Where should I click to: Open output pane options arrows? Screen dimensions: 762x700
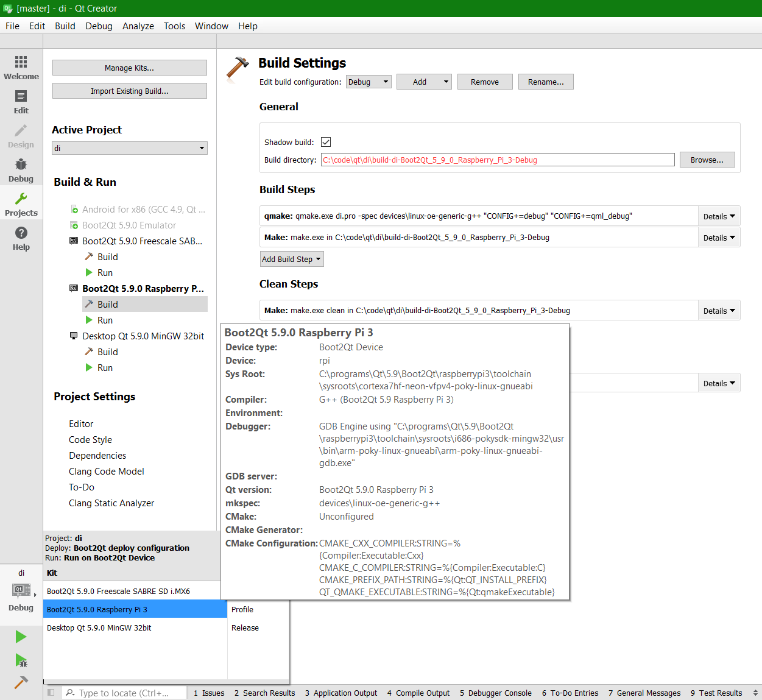pos(755,693)
